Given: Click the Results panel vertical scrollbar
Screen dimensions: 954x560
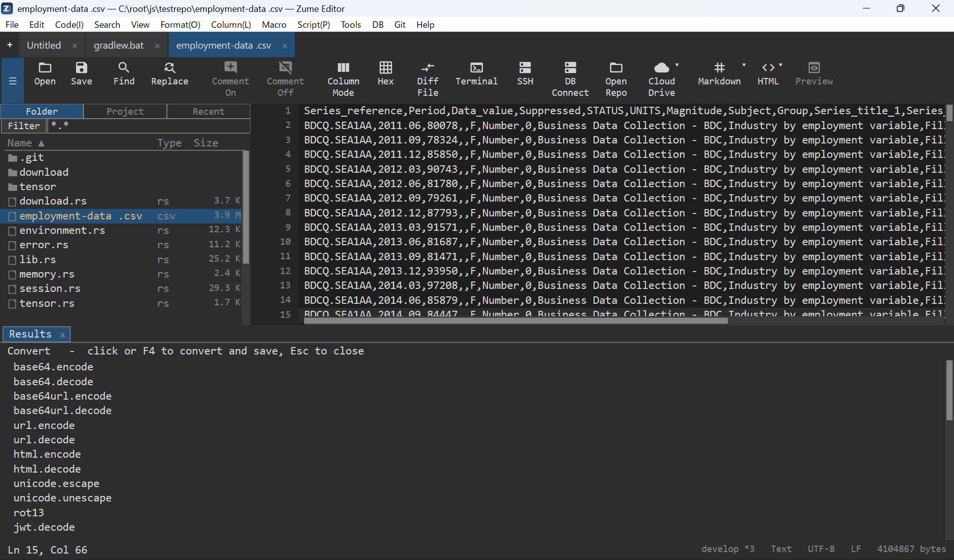Looking at the screenshot, I should pos(950,390).
